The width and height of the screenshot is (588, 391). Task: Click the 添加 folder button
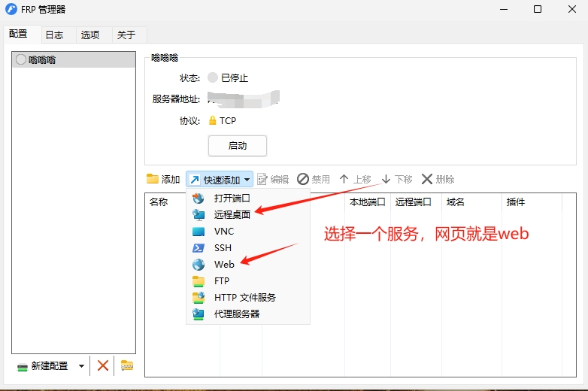point(163,179)
